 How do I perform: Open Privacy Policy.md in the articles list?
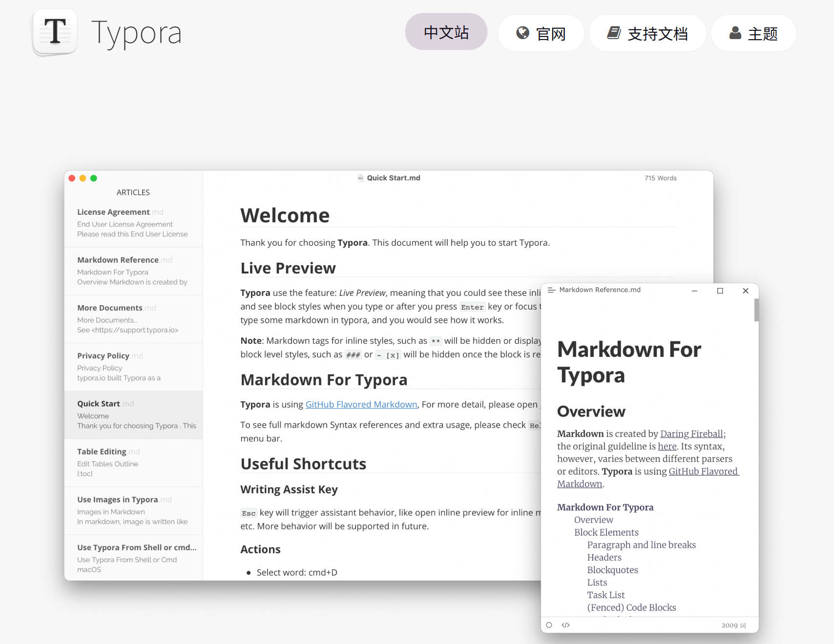133,367
